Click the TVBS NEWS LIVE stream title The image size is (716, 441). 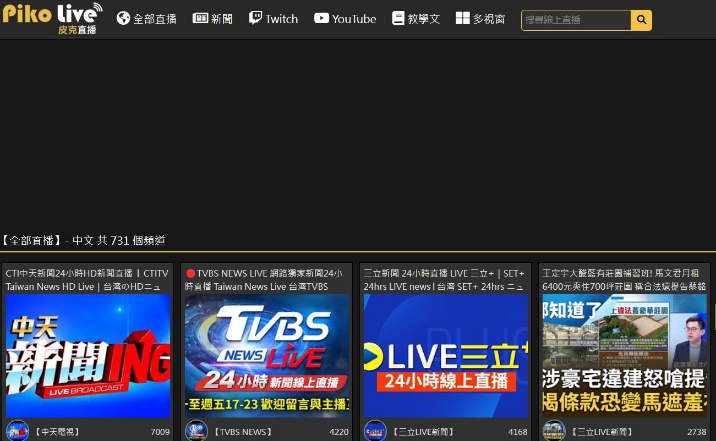tap(266, 279)
